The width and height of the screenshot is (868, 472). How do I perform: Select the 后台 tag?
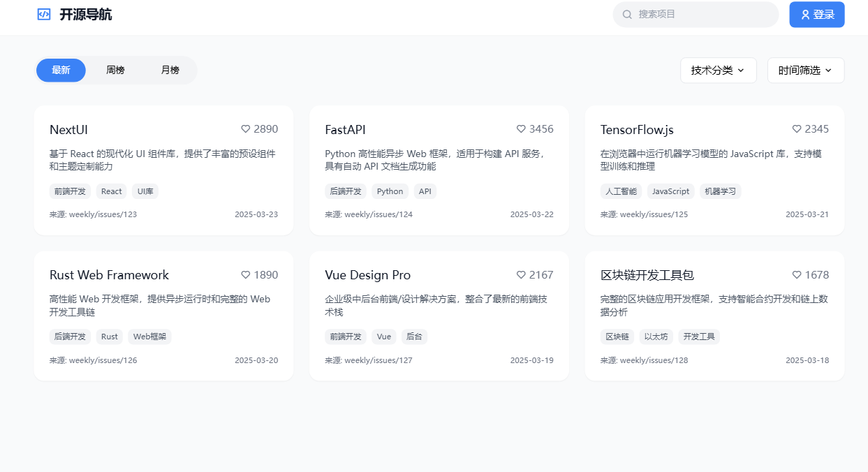pyautogui.click(x=414, y=337)
